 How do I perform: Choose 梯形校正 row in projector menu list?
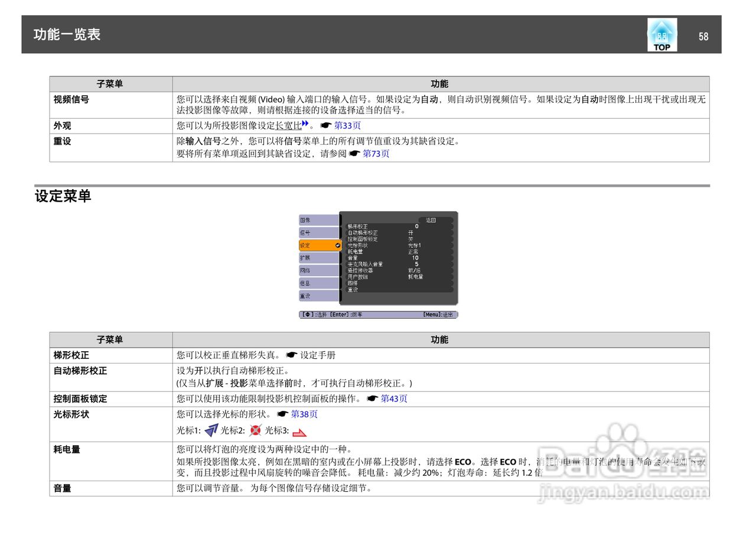pyautogui.click(x=399, y=226)
